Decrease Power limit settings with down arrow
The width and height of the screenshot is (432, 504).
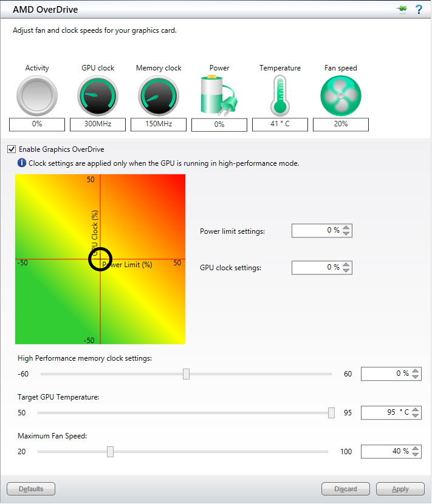(346, 233)
